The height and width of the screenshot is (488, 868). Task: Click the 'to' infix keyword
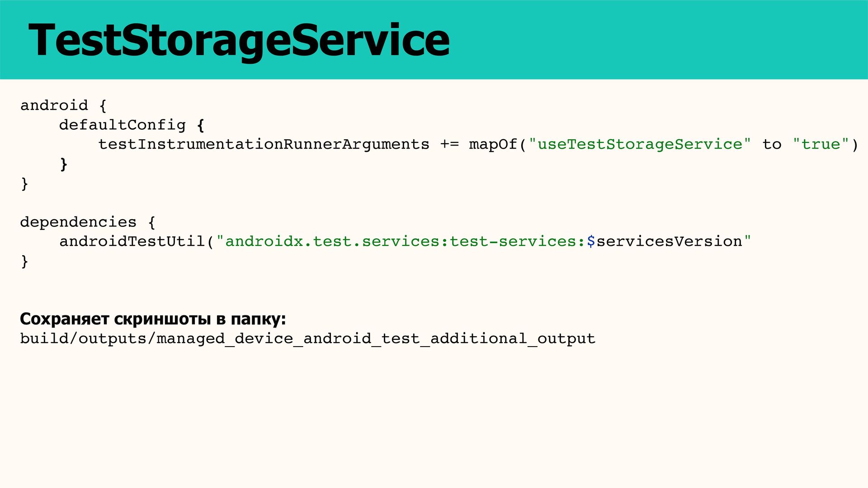click(x=772, y=145)
